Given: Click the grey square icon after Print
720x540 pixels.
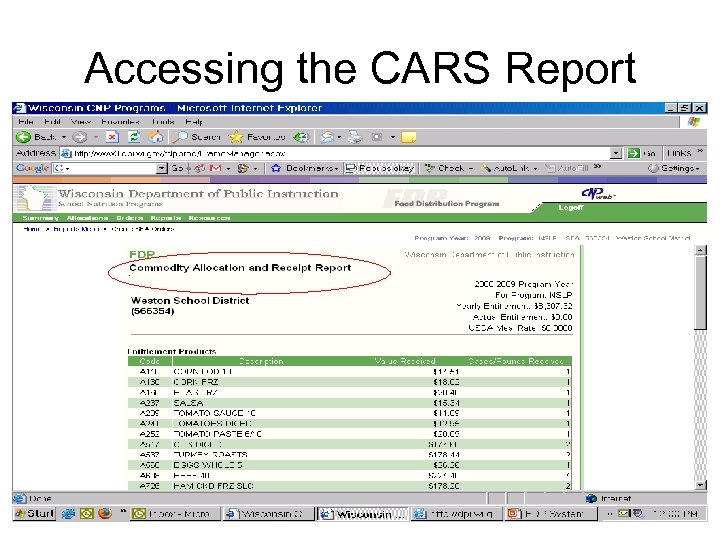Looking at the screenshot, I should click(x=377, y=137).
